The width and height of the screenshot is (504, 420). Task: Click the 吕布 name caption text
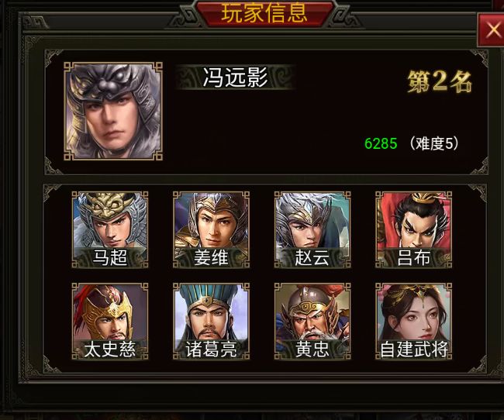414,258
